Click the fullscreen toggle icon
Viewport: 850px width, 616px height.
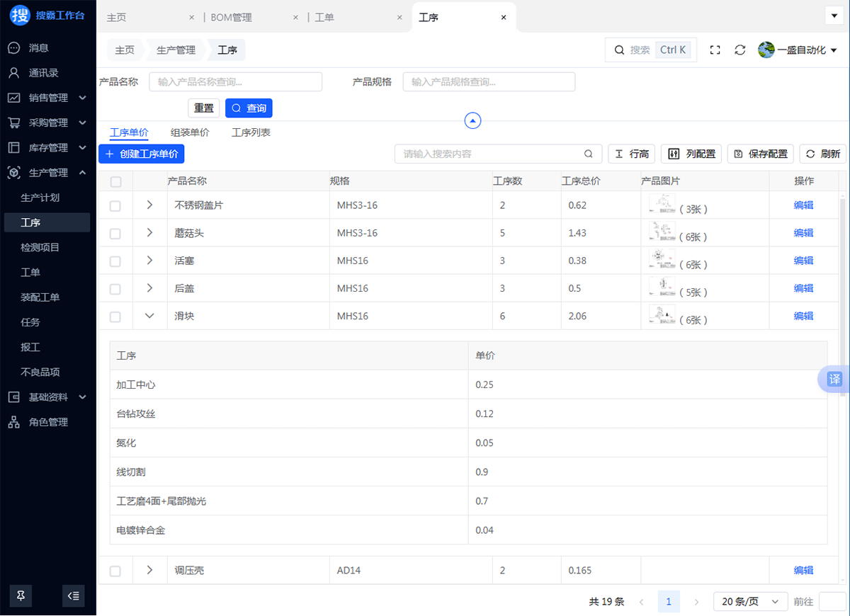click(715, 50)
